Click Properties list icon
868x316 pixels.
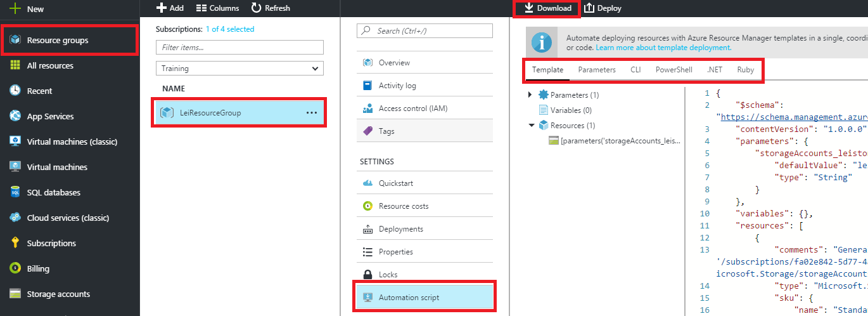(367, 252)
